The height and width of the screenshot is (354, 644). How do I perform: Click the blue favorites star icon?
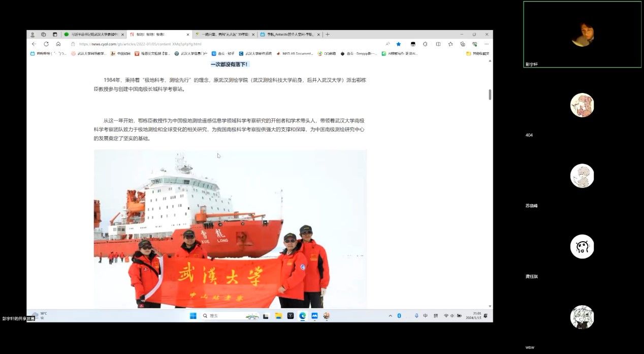[x=399, y=44]
